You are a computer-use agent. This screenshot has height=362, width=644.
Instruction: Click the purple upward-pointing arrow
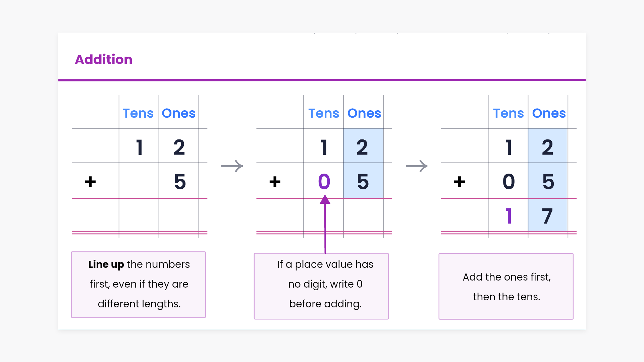(x=325, y=225)
